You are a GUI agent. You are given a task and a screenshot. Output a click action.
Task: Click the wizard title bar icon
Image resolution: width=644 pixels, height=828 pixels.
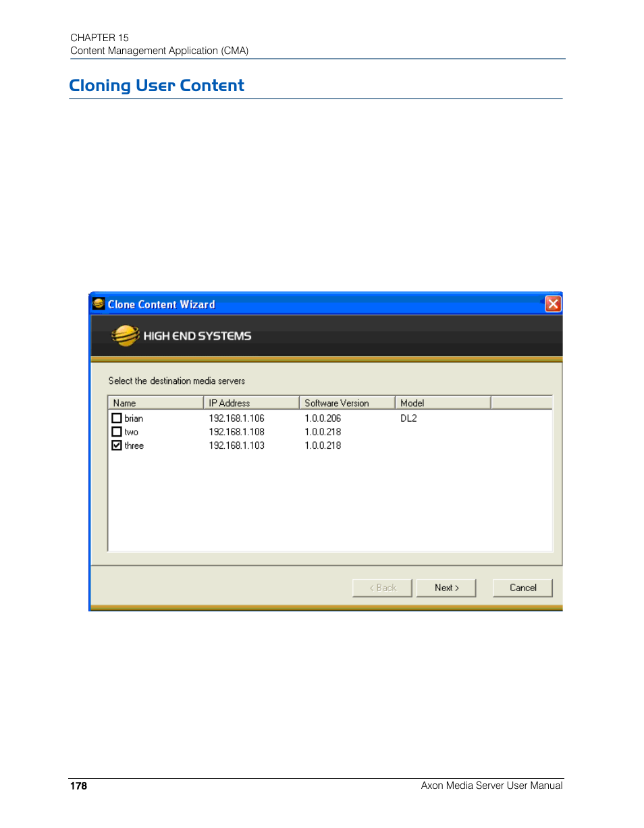pos(99,304)
